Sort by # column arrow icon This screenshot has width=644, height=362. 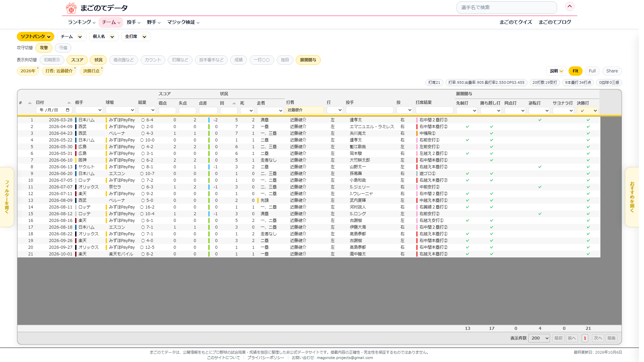tap(30, 103)
